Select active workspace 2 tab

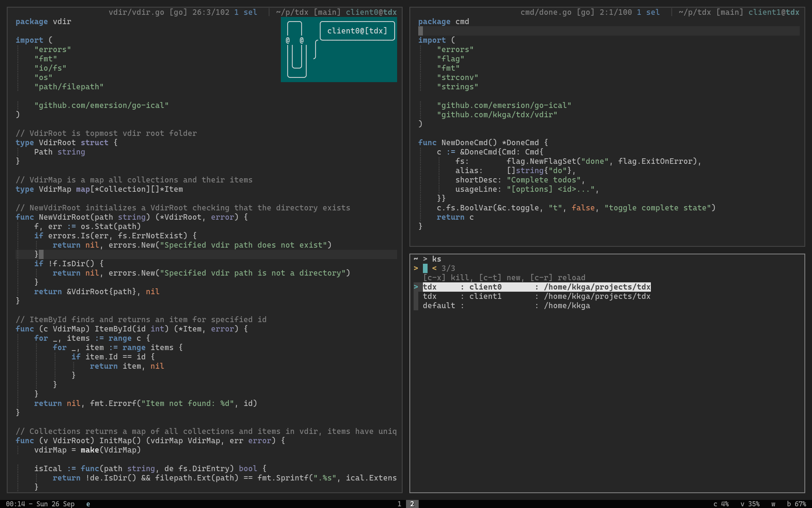tap(412, 504)
